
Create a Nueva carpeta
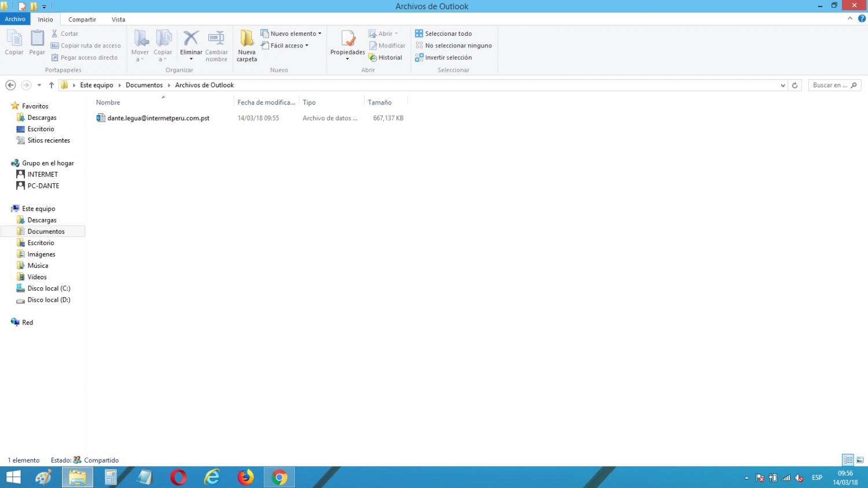coord(247,46)
